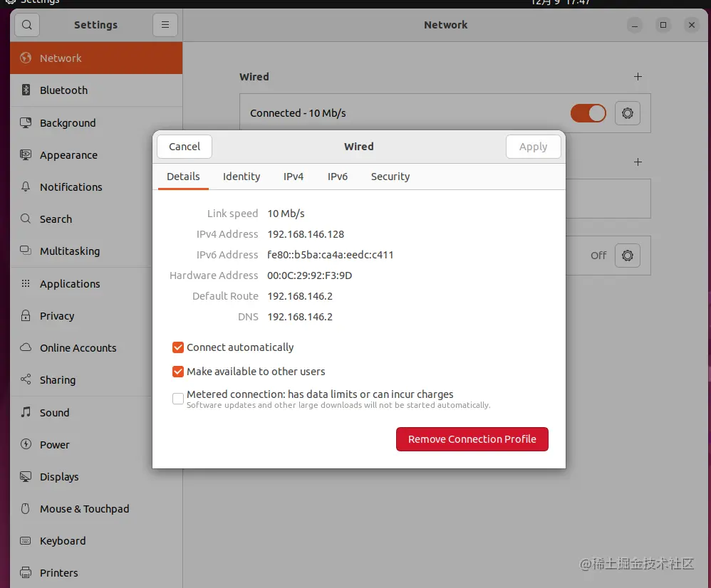This screenshot has height=588, width=711.
Task: Click the Online Accounts cloud icon
Action: tap(26, 347)
